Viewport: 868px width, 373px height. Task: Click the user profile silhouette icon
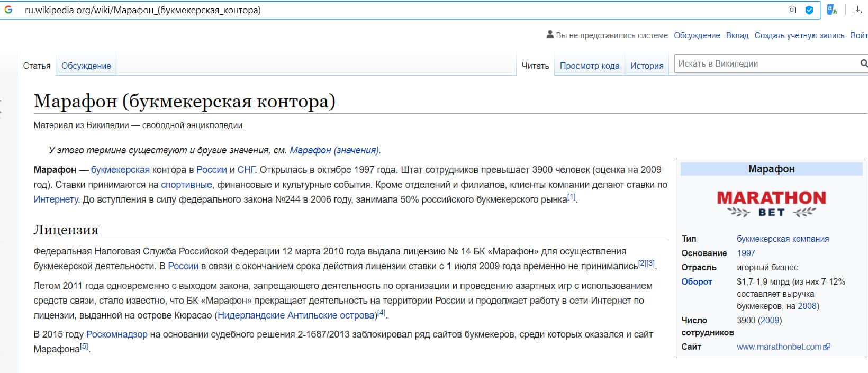550,35
